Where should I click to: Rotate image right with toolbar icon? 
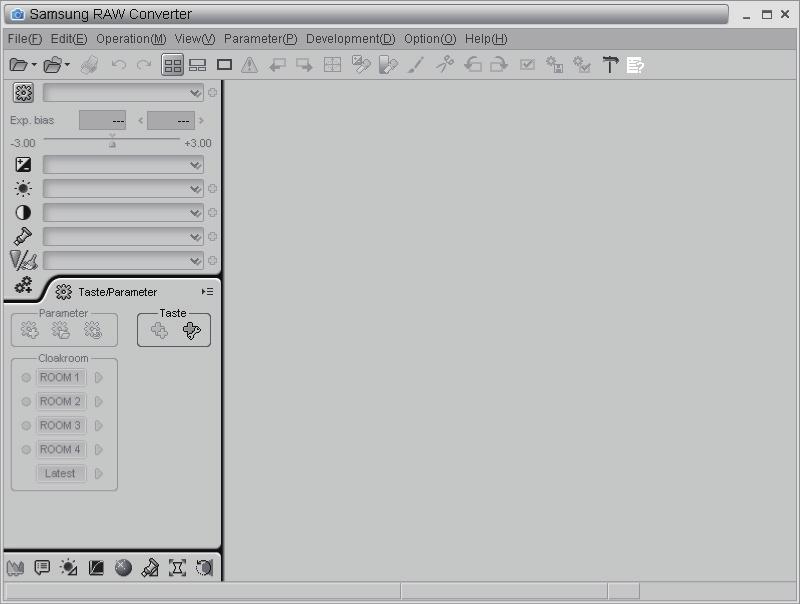[498, 65]
